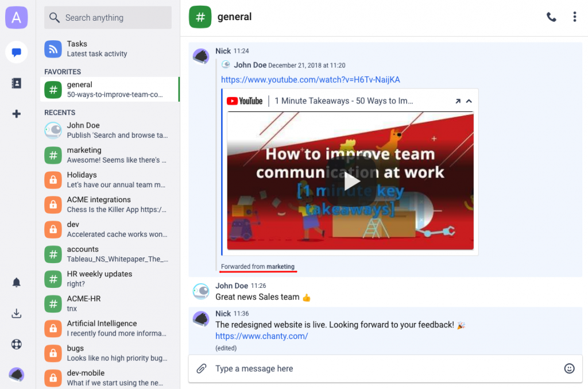Open help via the life-ring icon
Screen dimensions: 588x389
16,344
